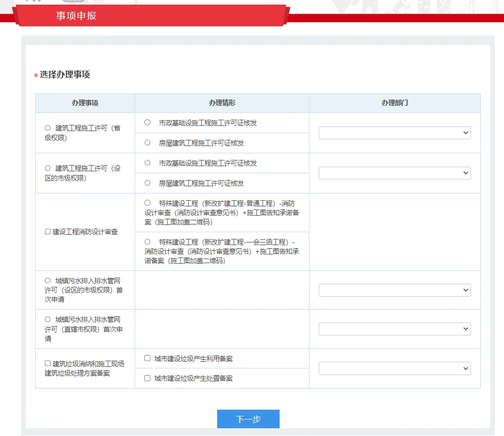This screenshot has height=436, width=504.
Task: Choose 市政基础设施工程施工许可证核发 under 设区的市级权限
Action: tap(148, 163)
